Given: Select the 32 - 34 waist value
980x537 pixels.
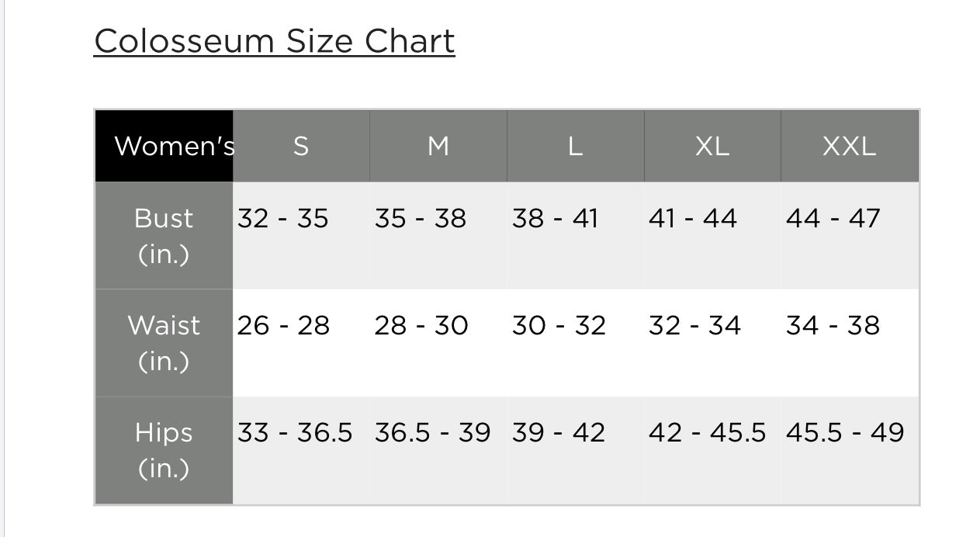Looking at the screenshot, I should click(694, 326).
